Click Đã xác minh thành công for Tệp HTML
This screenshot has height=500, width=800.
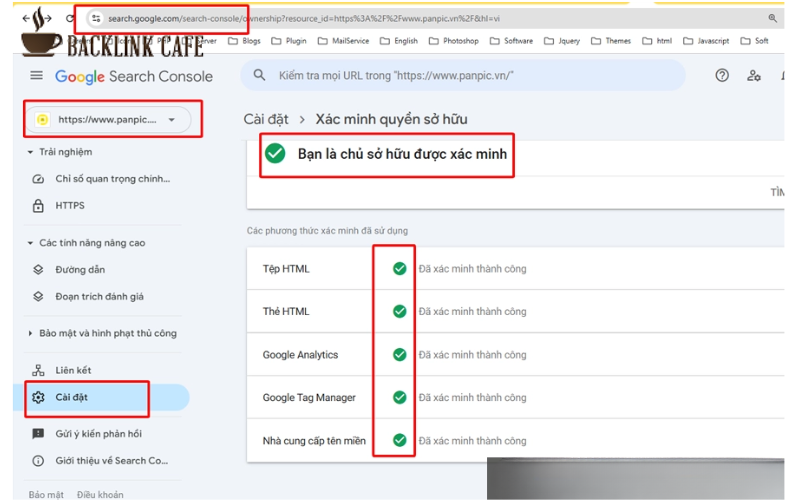click(472, 269)
